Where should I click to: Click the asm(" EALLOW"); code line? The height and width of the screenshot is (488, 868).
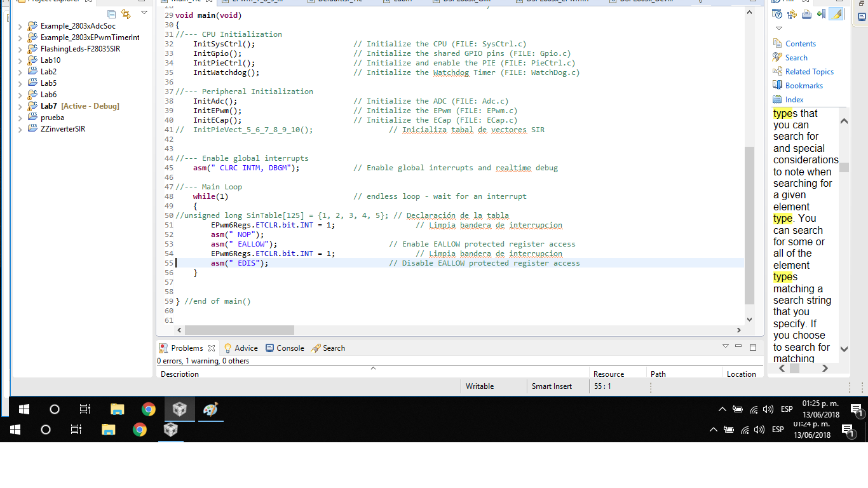(x=245, y=244)
